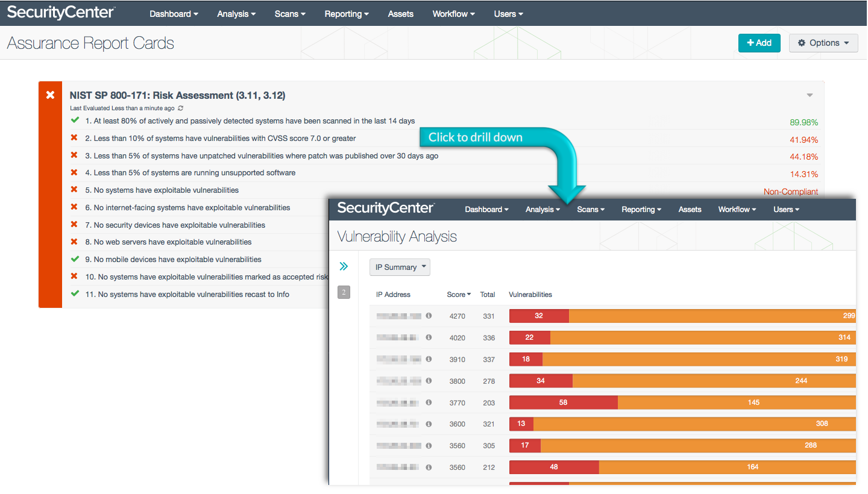
Task: Collapse the NIST SP 800-171 report card
Action: pyautogui.click(x=810, y=95)
